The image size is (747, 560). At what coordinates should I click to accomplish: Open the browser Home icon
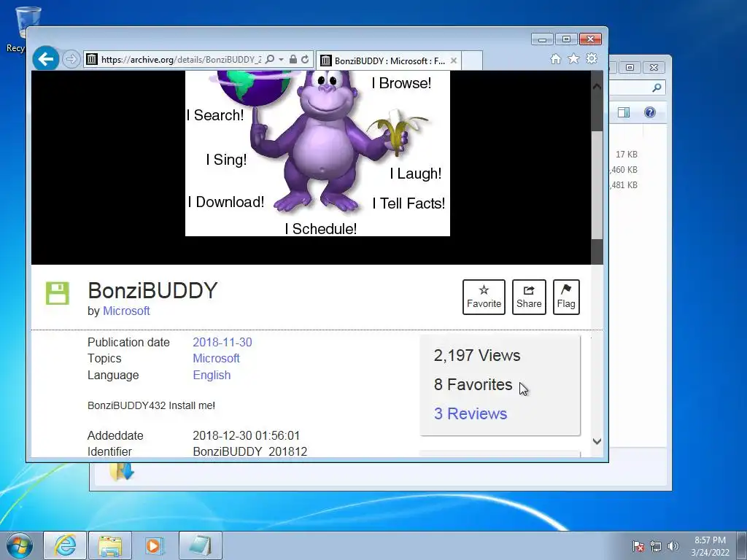(555, 59)
